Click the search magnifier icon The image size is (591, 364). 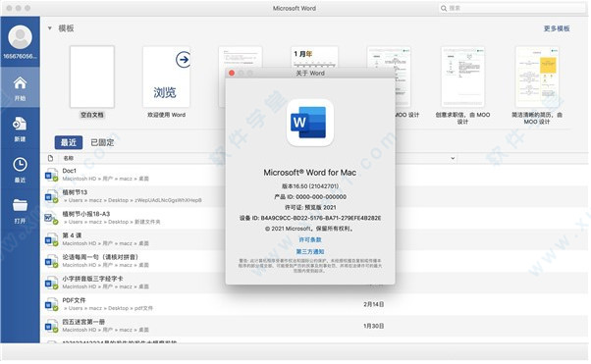click(x=444, y=8)
